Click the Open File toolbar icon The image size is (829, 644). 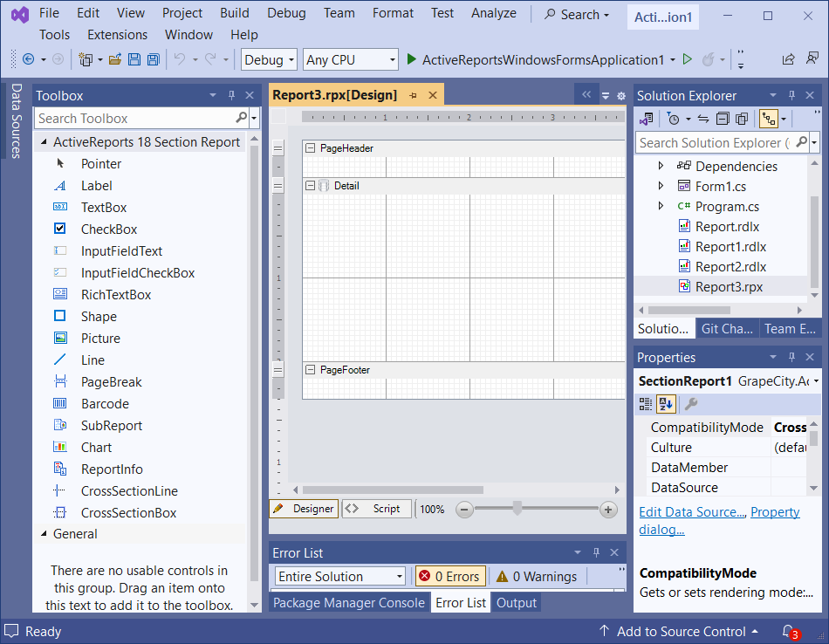coord(114,59)
